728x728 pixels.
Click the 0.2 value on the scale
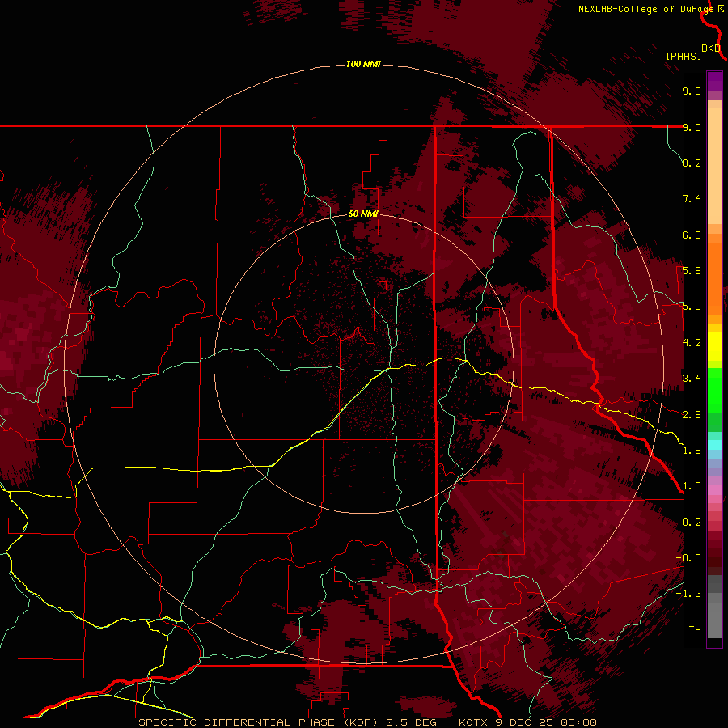pos(692,523)
